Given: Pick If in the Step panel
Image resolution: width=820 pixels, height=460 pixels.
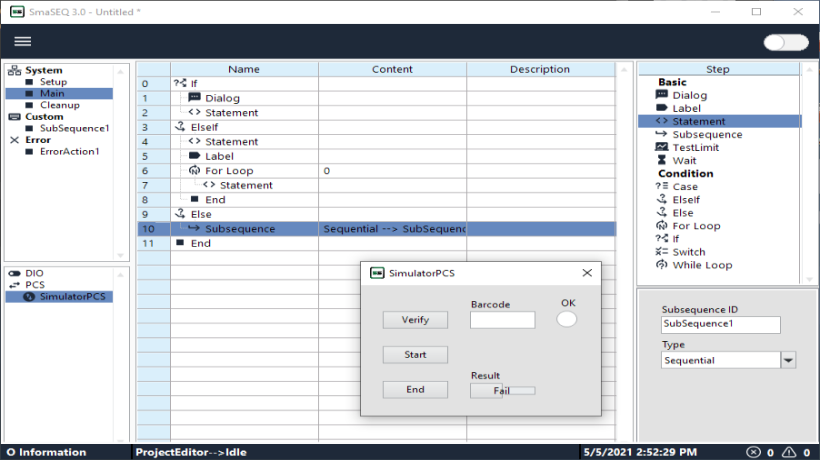Looking at the screenshot, I should tap(676, 239).
